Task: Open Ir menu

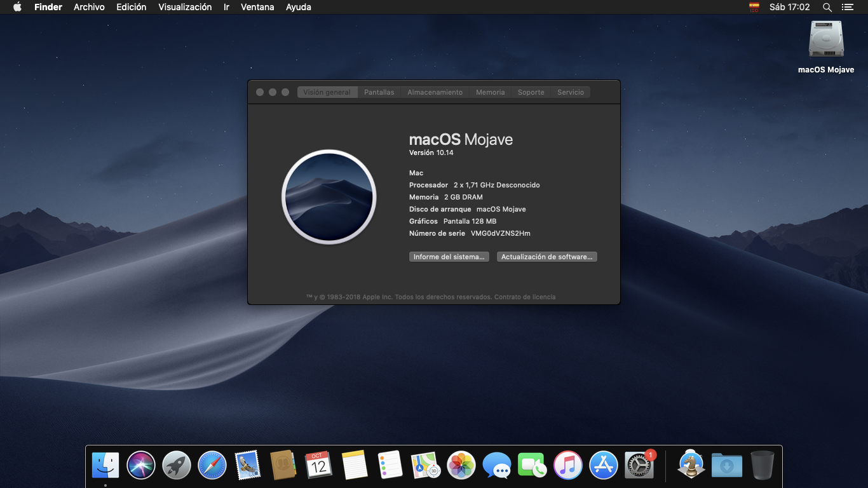Action: tap(226, 7)
